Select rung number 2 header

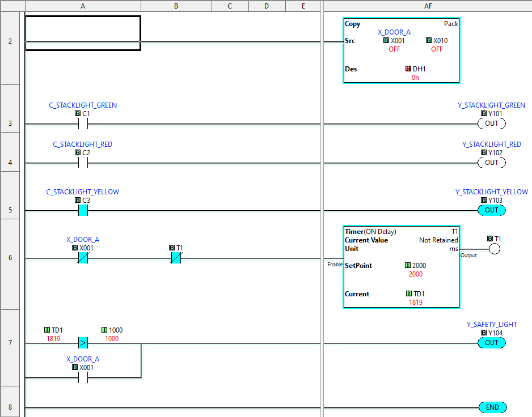click(10, 48)
